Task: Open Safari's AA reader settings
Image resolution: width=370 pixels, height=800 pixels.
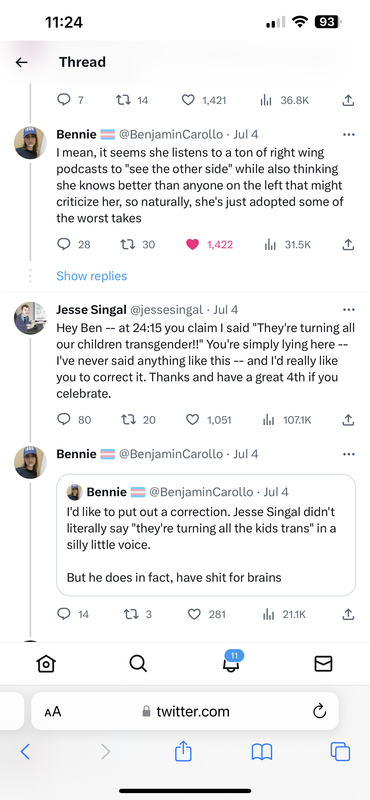Action: [x=53, y=712]
